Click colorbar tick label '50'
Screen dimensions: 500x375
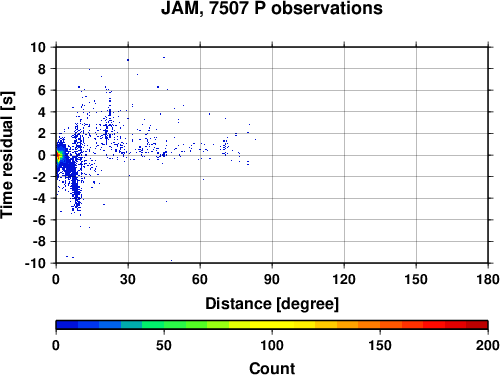[164, 345]
